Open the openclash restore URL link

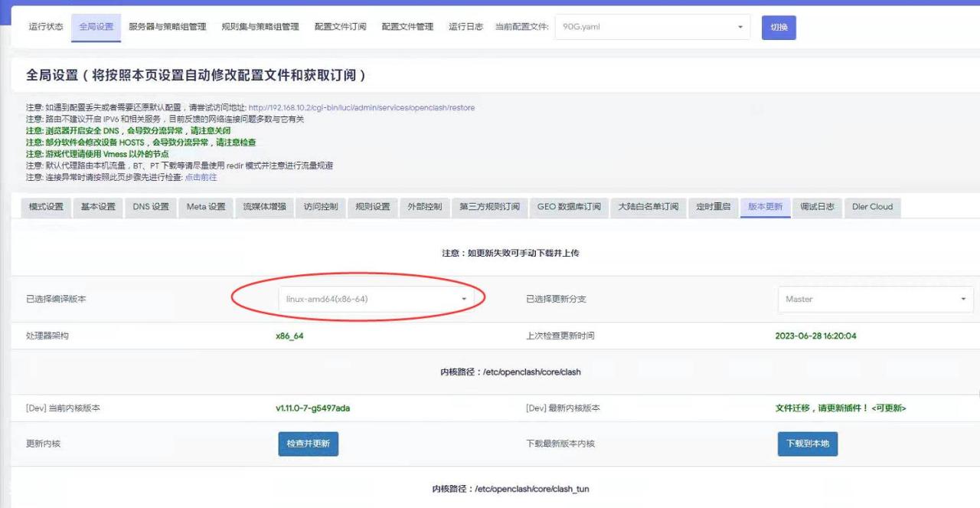(361, 108)
